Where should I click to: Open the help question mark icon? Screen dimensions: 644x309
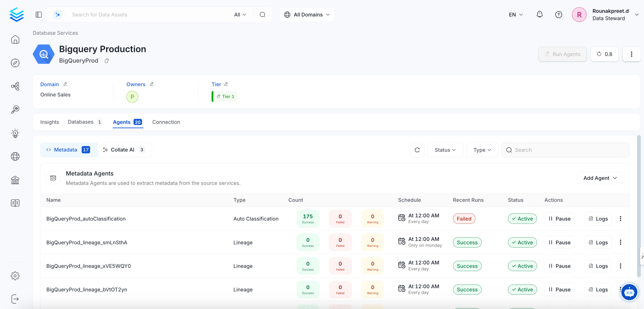[x=558, y=14]
